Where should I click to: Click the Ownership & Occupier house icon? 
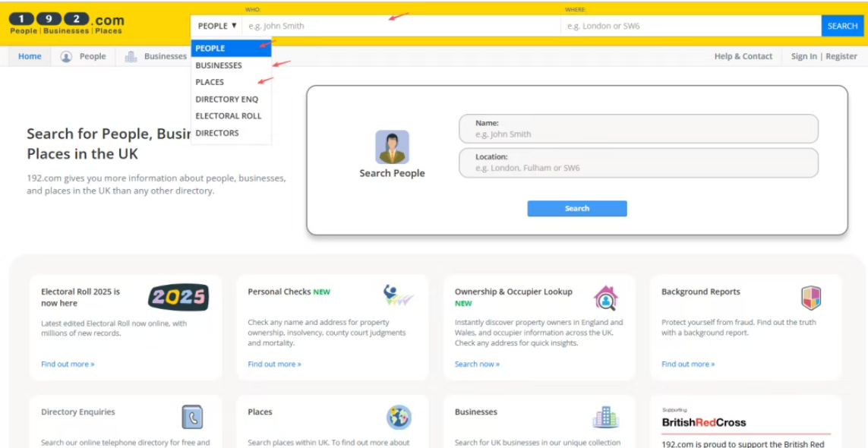(605, 298)
